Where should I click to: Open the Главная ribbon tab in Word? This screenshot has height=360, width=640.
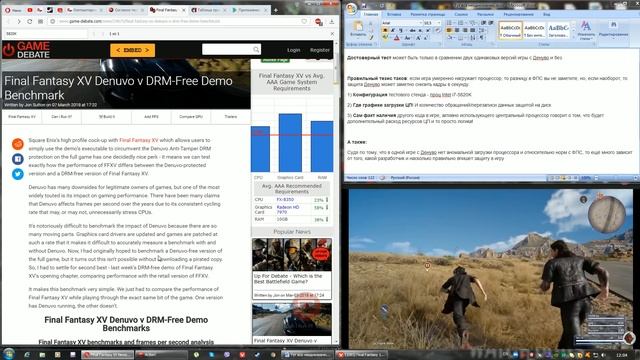[x=371, y=14]
